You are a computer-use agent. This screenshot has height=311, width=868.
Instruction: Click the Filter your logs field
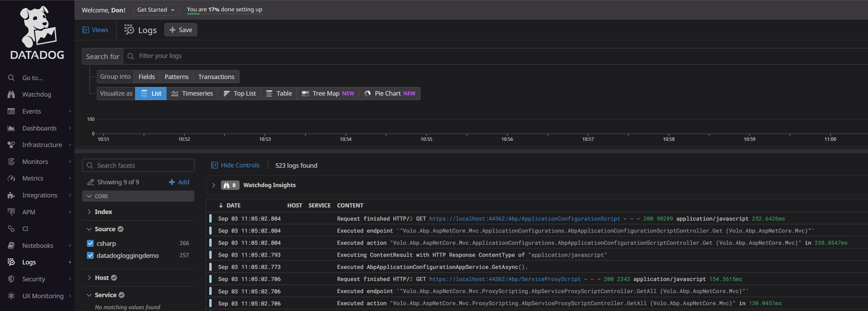coord(496,56)
